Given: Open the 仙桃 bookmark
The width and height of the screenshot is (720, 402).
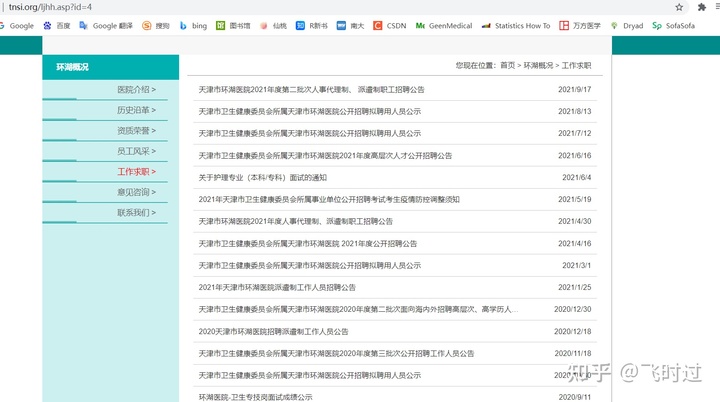Looking at the screenshot, I should [273, 26].
